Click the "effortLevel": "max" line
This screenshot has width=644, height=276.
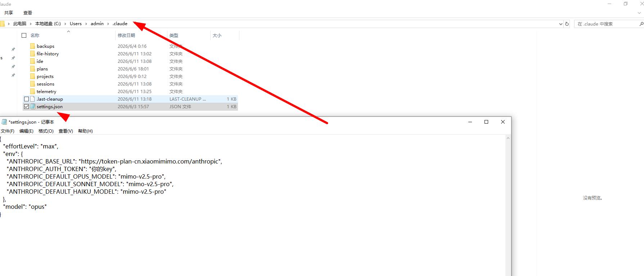point(31,146)
